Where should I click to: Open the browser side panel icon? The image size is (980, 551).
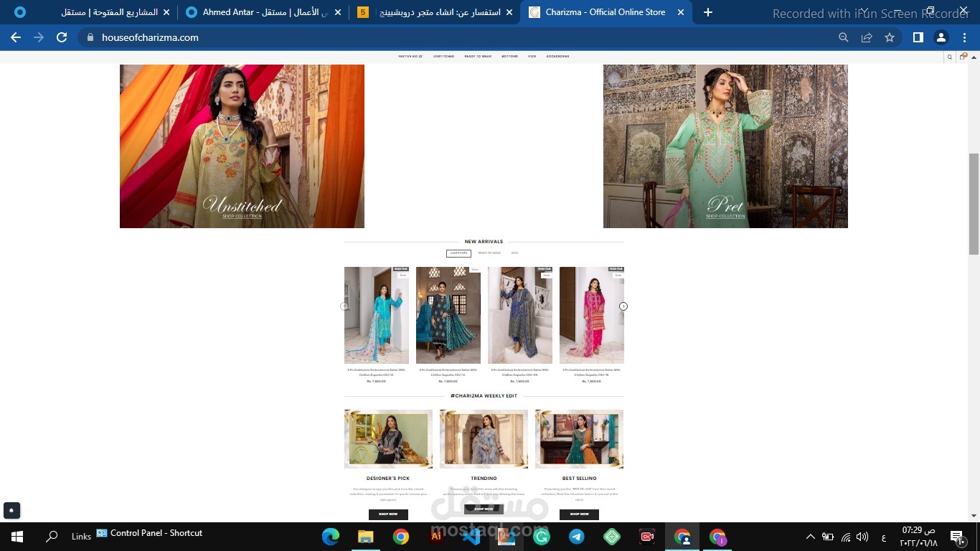[x=918, y=37]
